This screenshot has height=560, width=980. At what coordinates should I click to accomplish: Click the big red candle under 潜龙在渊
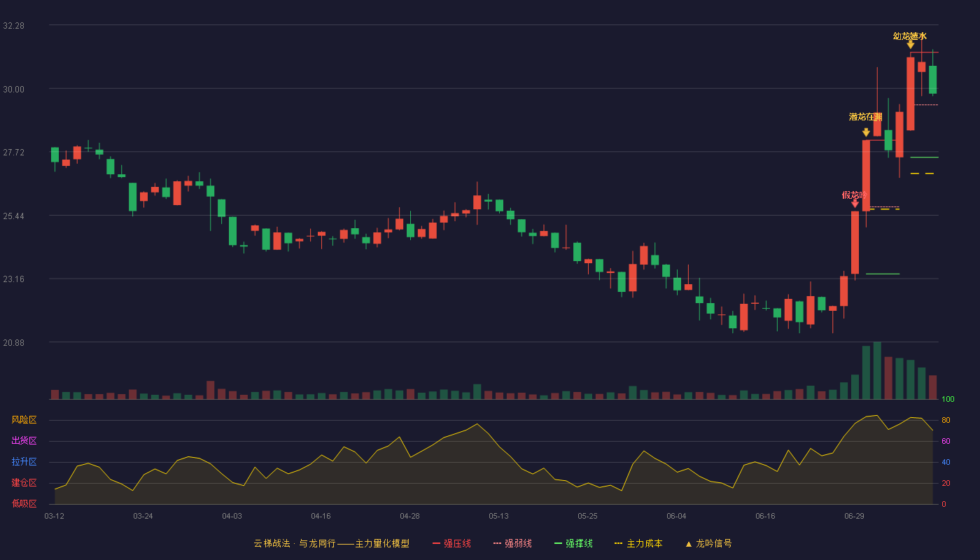click(866, 175)
